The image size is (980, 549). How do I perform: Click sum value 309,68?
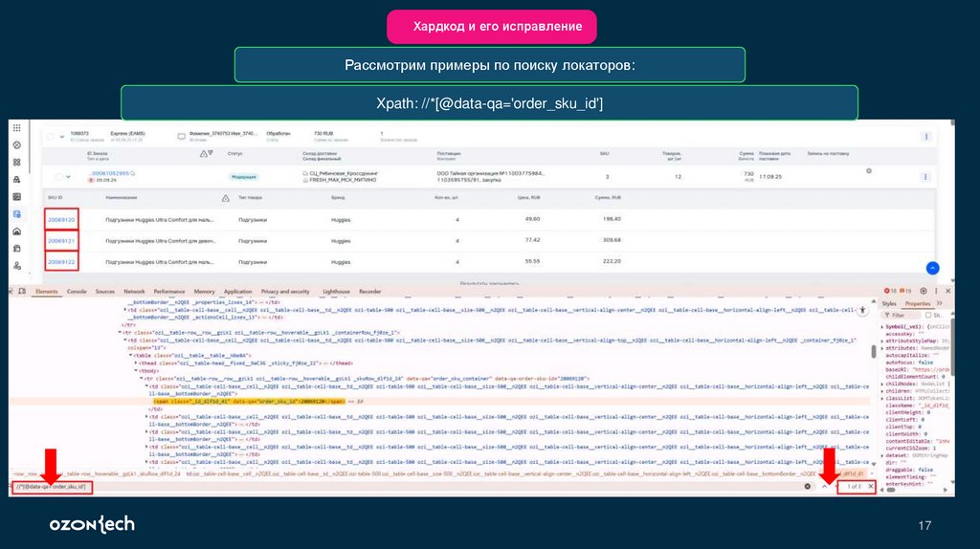click(612, 240)
